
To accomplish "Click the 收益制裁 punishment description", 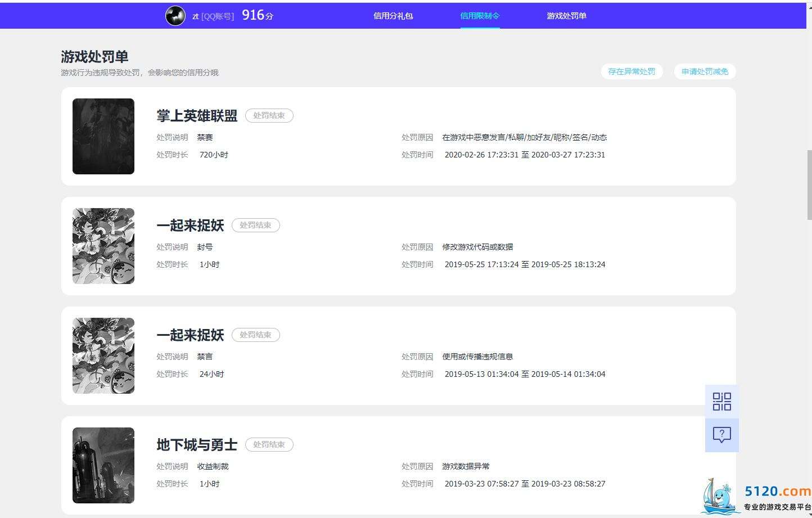I will click(213, 466).
